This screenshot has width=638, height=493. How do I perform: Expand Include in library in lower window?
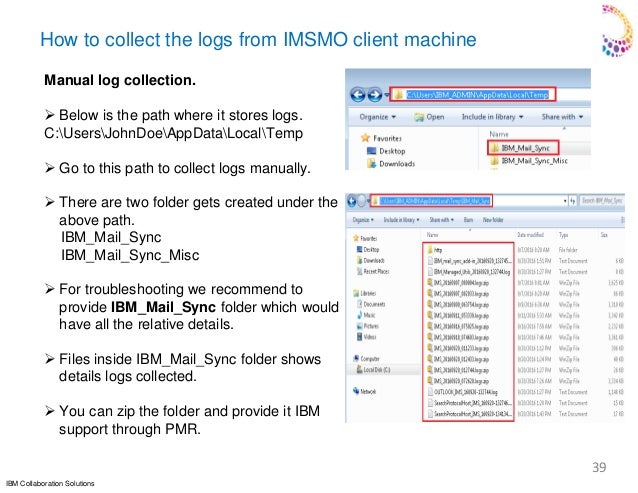[401, 220]
